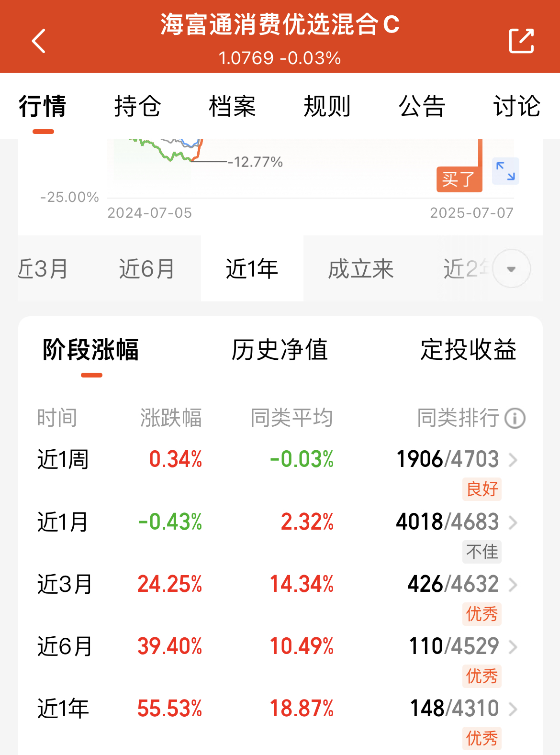Open the 同类排行 info icon
Screen dimensions: 560x755
click(x=515, y=418)
